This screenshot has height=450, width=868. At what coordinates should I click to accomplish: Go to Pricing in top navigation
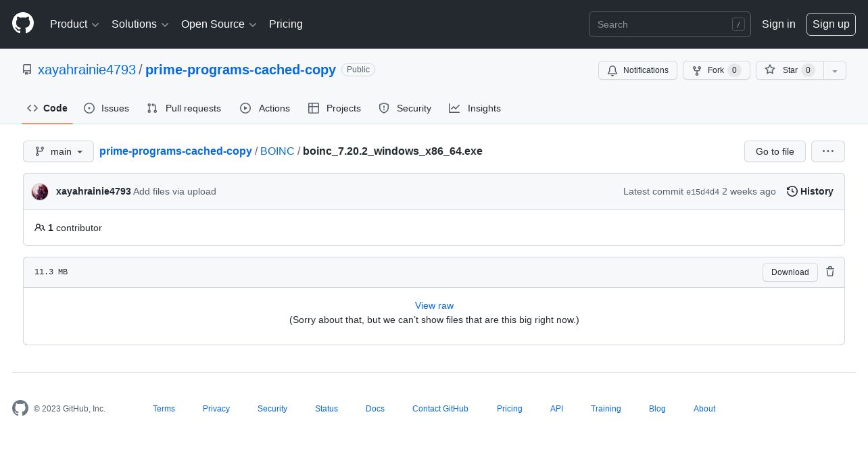(x=286, y=24)
